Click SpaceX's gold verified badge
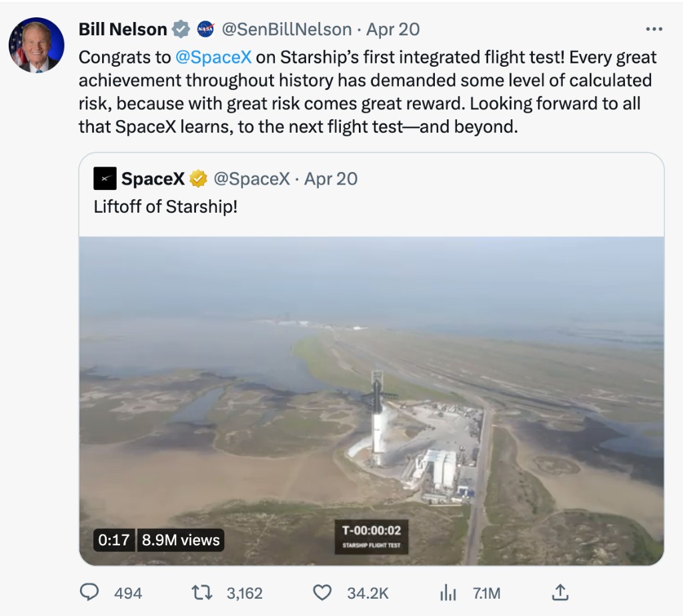The width and height of the screenshot is (683, 616). click(199, 179)
